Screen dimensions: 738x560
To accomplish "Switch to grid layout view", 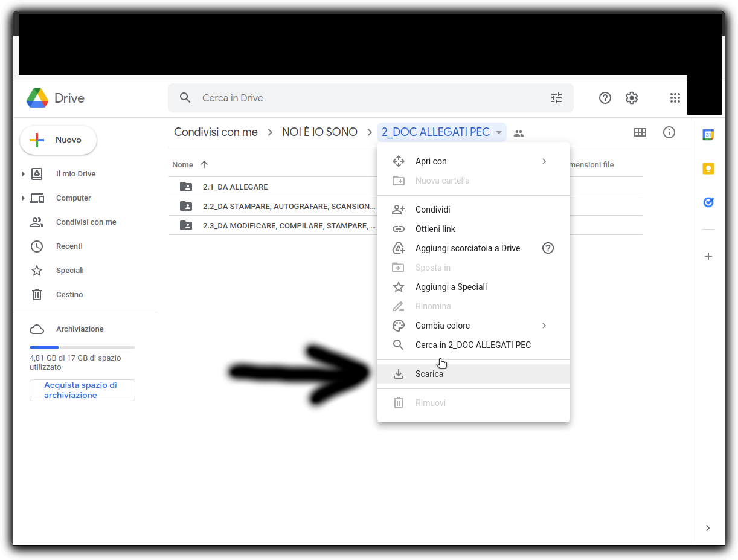I will click(x=640, y=132).
